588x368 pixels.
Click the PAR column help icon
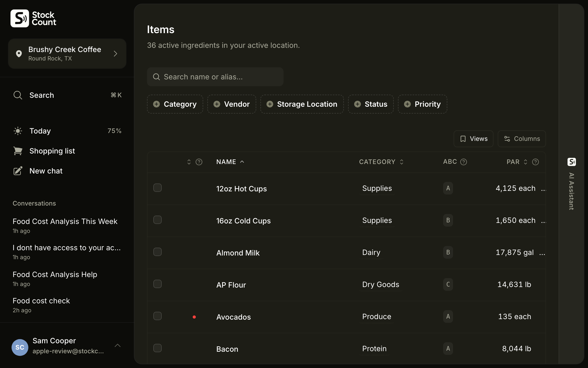[x=535, y=162]
